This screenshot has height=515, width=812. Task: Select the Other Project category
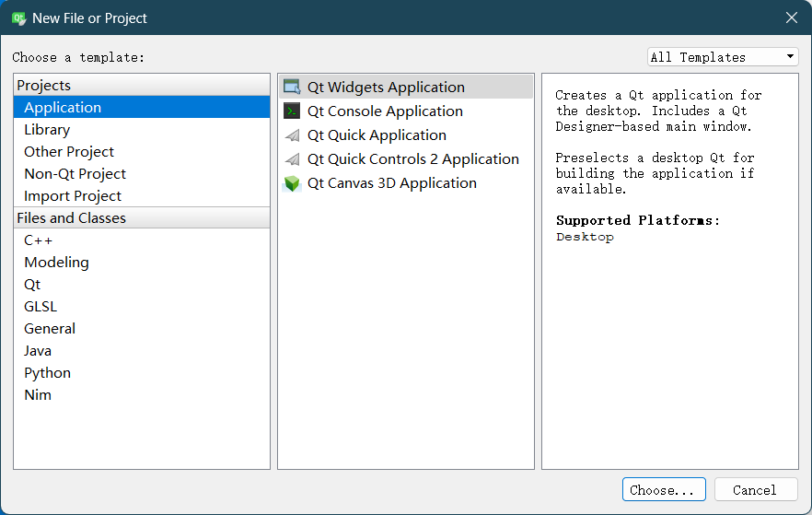(x=142, y=152)
